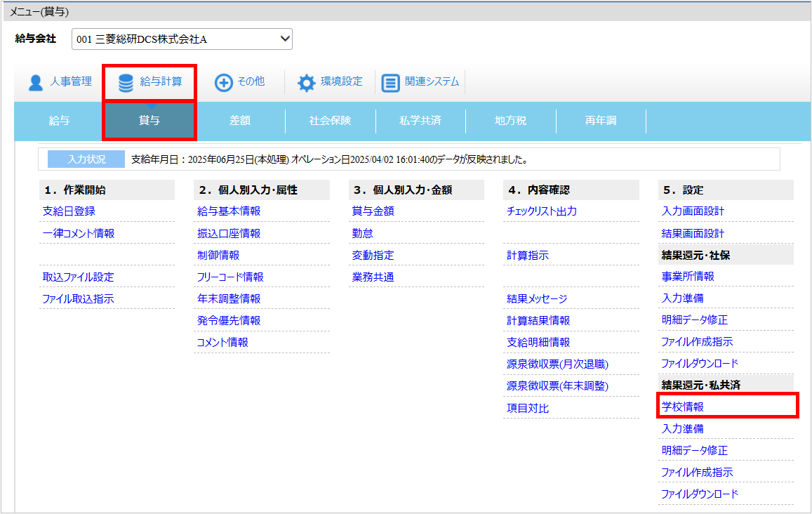Switch to the 地方税 tab
The width and height of the screenshot is (812, 514).
point(511,121)
